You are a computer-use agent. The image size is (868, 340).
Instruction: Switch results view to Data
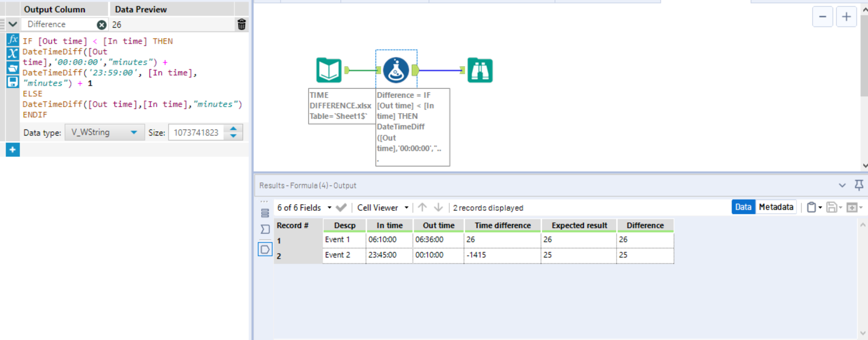(743, 207)
